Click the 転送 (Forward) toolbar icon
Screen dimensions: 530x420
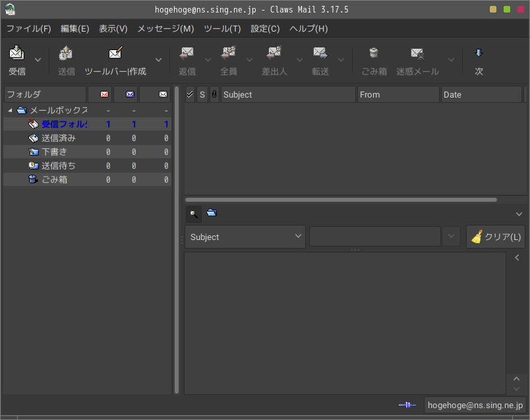[x=320, y=53]
